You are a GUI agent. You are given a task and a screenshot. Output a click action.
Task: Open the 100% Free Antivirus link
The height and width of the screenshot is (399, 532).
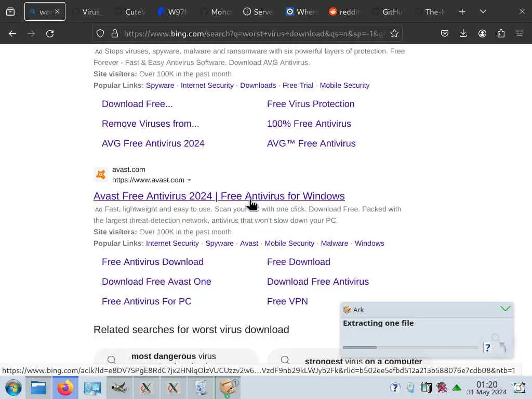point(309,124)
